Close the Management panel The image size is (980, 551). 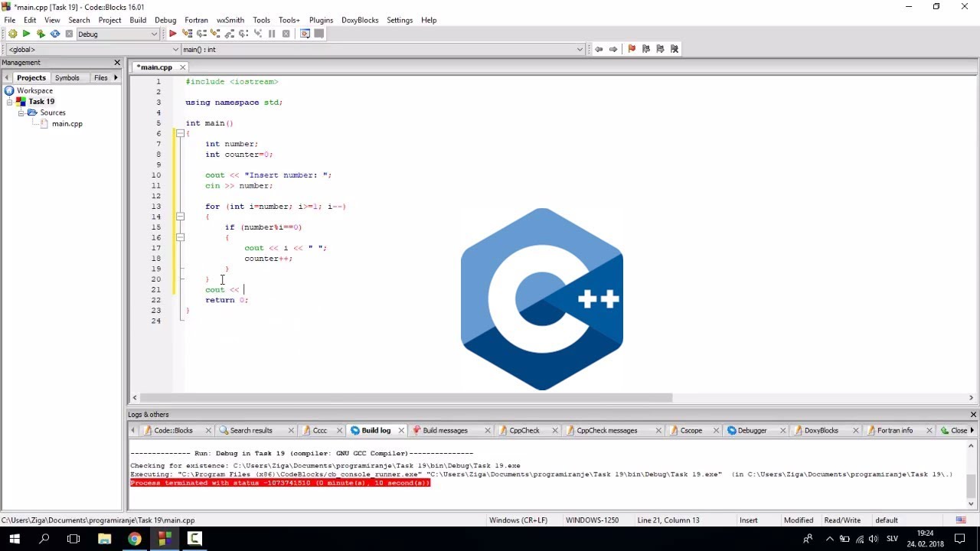[x=117, y=63]
